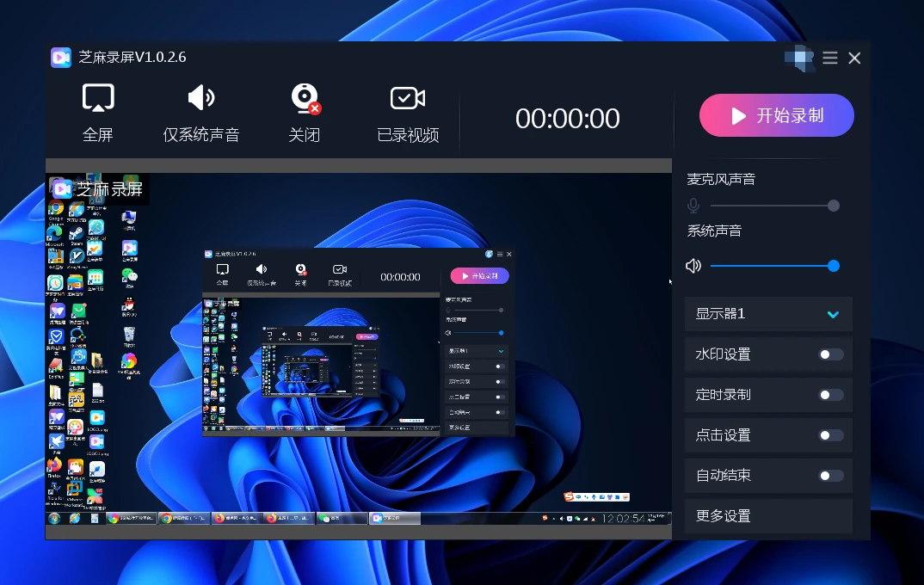Mute system sound via the speaker icon
Screen dimensions: 924x585
[693, 266]
